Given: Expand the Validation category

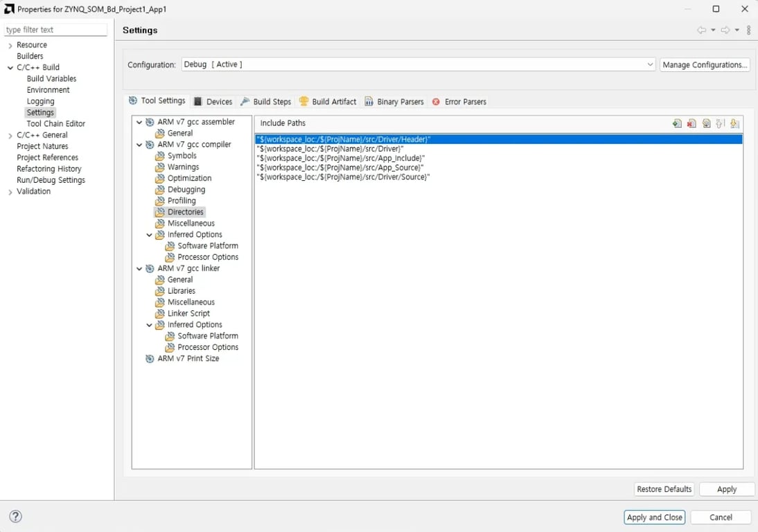Looking at the screenshot, I should click(10, 192).
